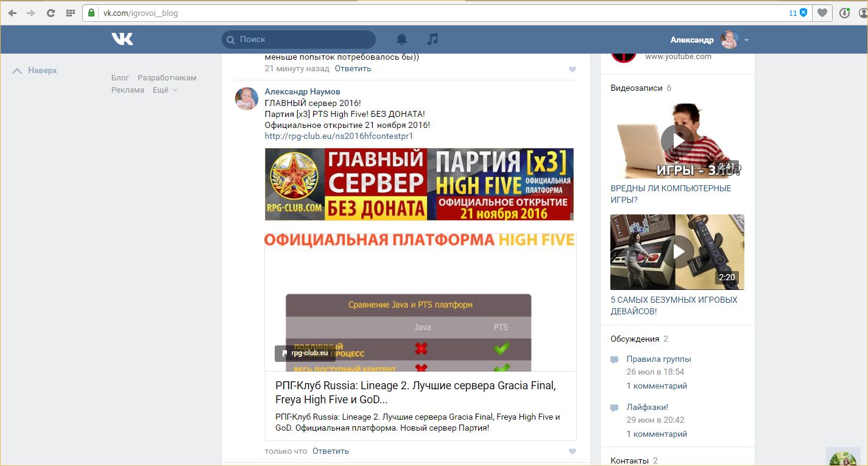868x466 pixels.
Task: Open 1 комментарий under Лайфхаки!
Action: click(x=657, y=434)
